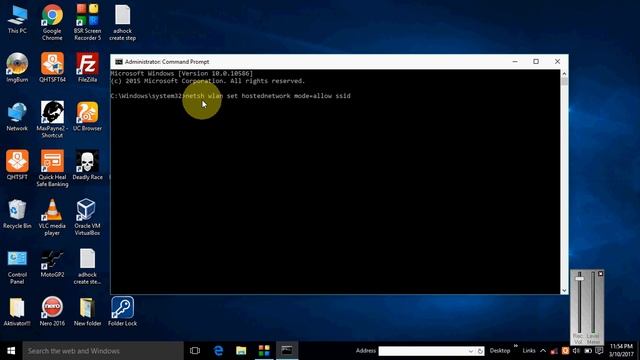Select the Quick Heal Safe Banking icon
This screenshot has height=360, width=640.
click(52, 168)
